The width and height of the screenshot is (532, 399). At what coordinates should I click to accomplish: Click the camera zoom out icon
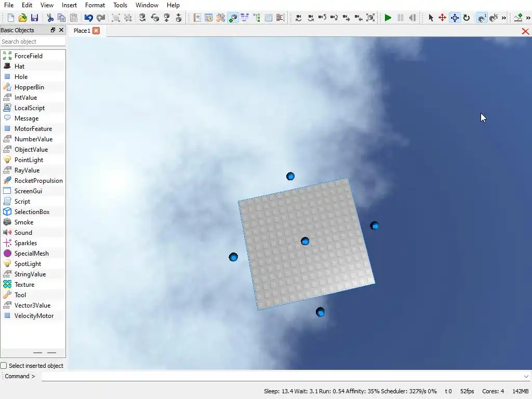[358, 18]
